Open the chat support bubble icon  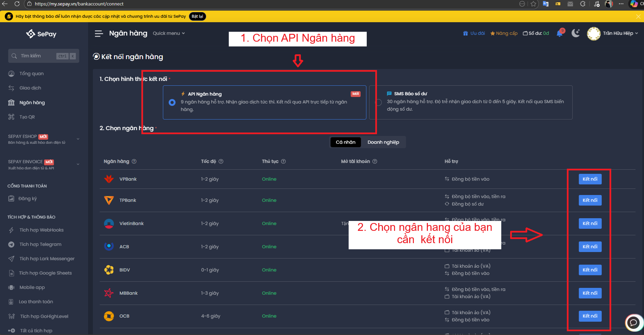pyautogui.click(x=633, y=322)
